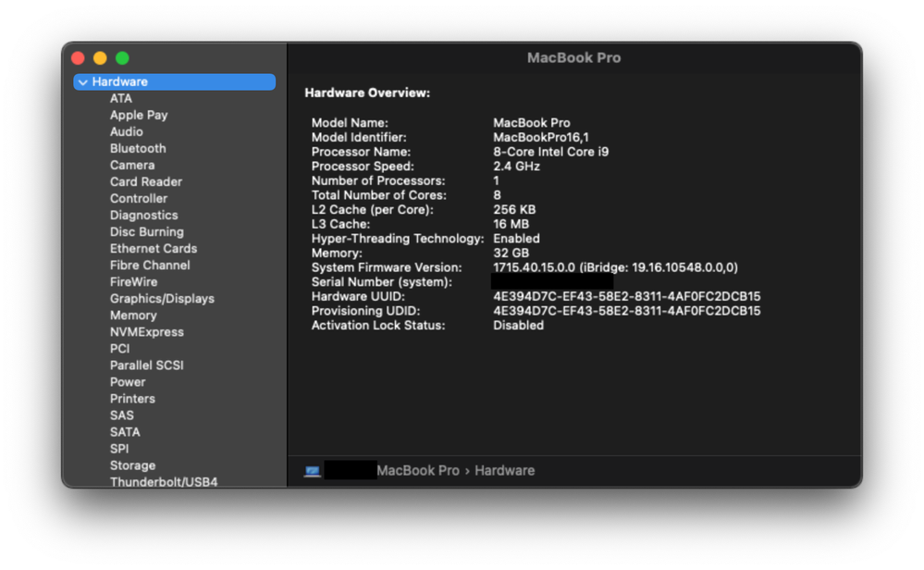Select Power in the hardware list
The image size is (924, 570).
pyautogui.click(x=128, y=381)
